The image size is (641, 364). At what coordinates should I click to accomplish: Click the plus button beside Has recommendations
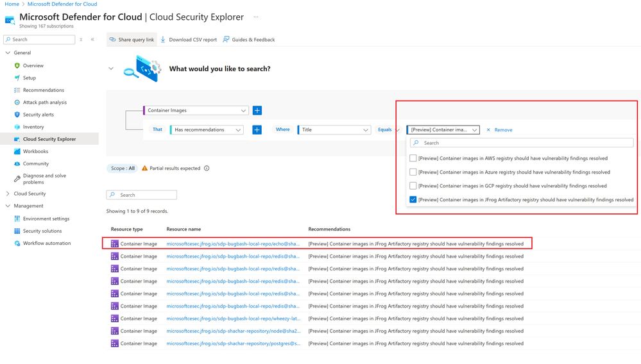[257, 129]
